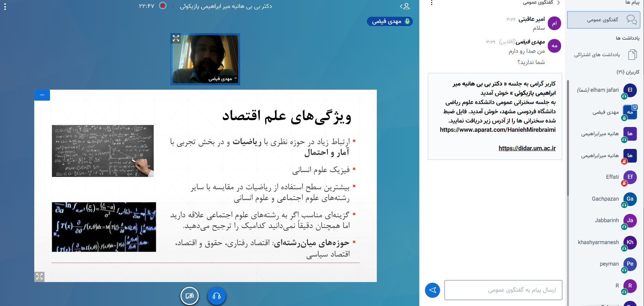Make the presentation slide fullscreen
The height and width of the screenshot is (306, 644).
[x=39, y=277]
